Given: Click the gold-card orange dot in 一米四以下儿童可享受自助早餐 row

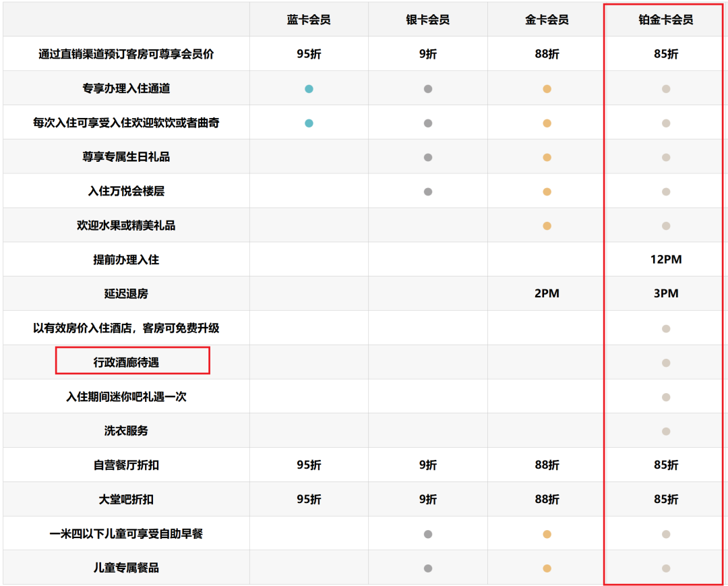Looking at the screenshot, I should pyautogui.click(x=547, y=535).
